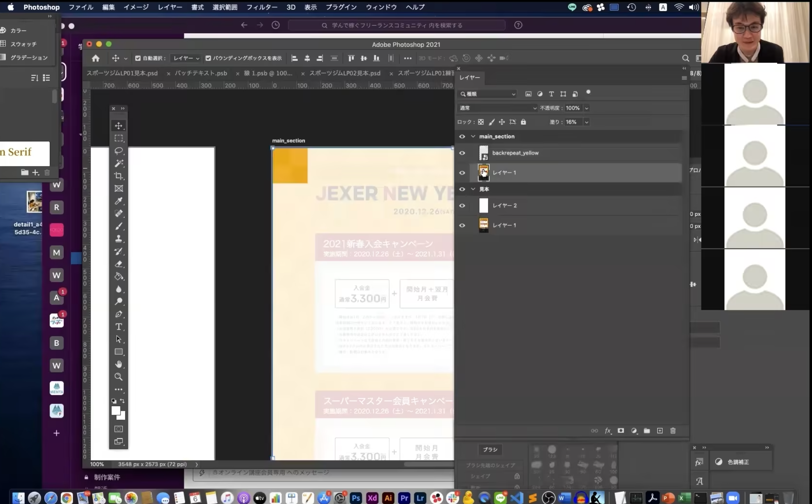Select the Eraser tool
This screenshot has height=504, width=812.
[x=118, y=264]
